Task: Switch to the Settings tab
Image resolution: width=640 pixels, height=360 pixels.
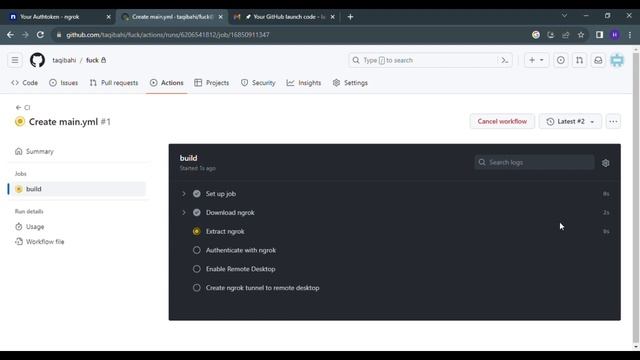Action: click(x=350, y=83)
